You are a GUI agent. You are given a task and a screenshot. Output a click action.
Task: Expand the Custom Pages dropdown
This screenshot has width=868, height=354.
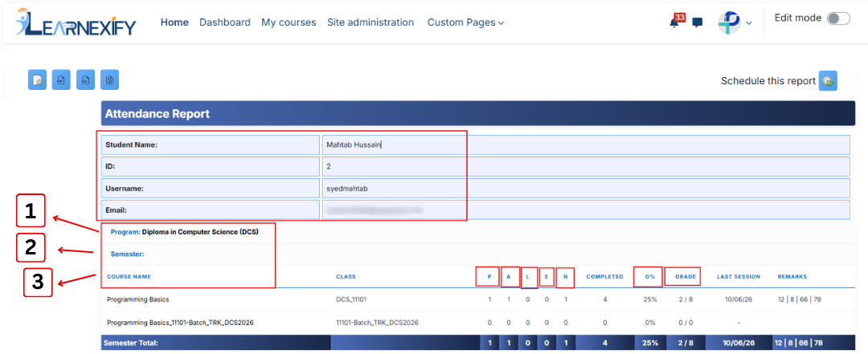tap(465, 22)
